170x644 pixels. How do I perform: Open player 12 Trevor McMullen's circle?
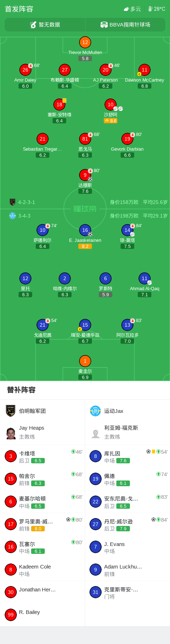(85, 42)
